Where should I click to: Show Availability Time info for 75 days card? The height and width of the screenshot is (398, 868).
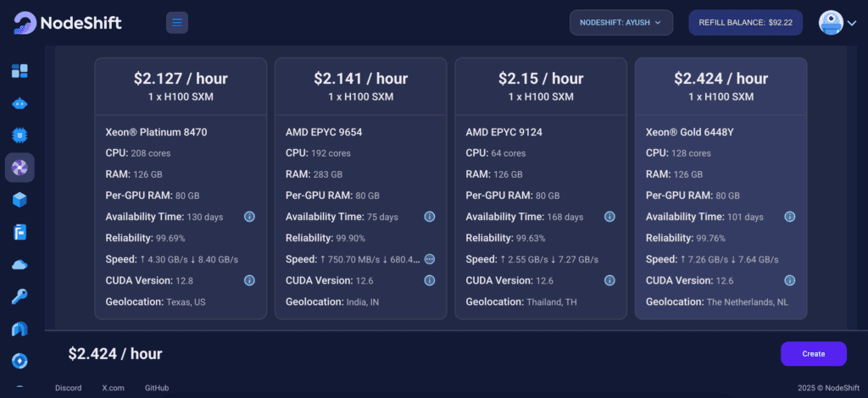tap(430, 217)
